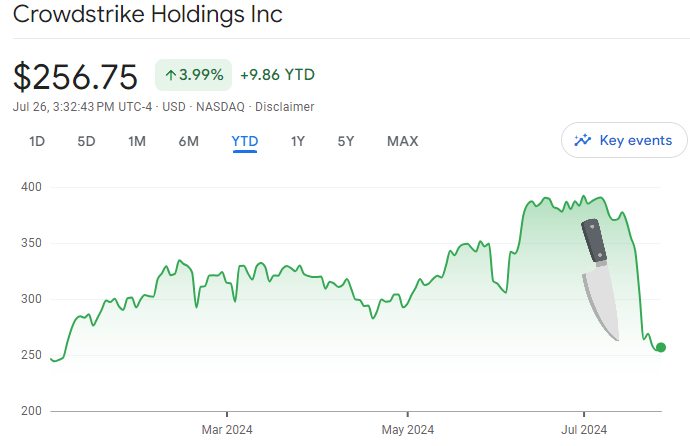
Task: Select the active YTD tab
Action: [245, 141]
